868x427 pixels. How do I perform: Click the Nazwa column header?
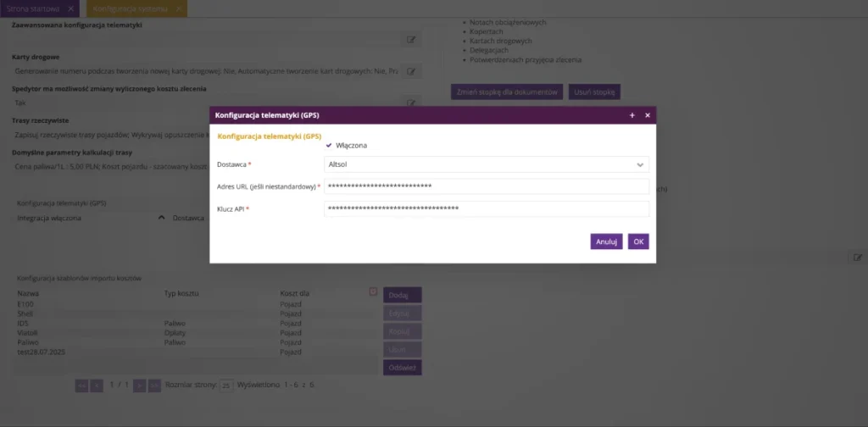pyautogui.click(x=28, y=293)
